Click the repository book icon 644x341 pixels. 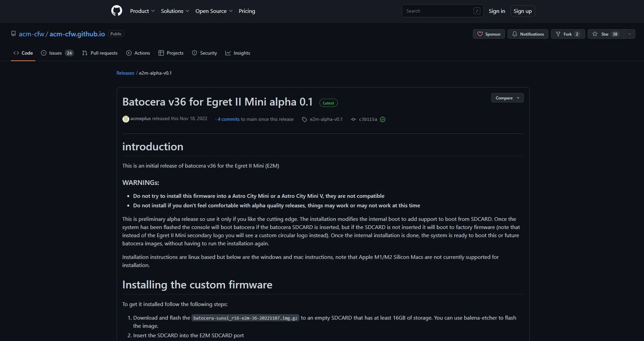pos(13,34)
